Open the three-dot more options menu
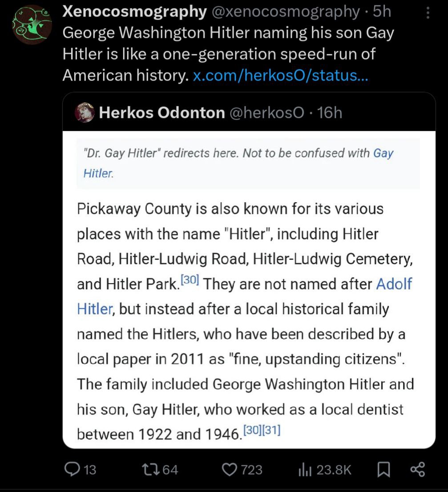Viewport: 448px width, 492px height. (x=428, y=13)
